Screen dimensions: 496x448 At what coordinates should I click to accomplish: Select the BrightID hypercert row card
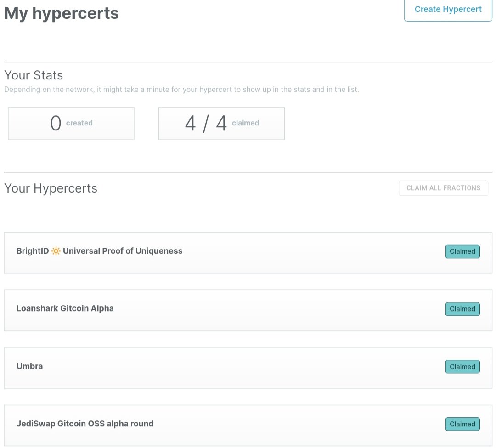(248, 253)
